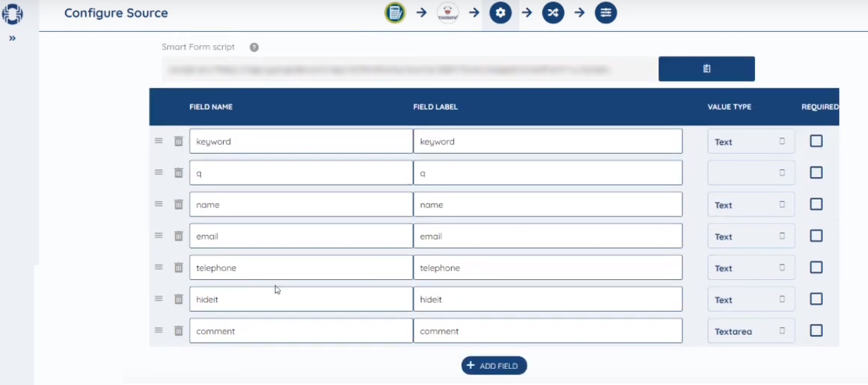
Task: Grab the drag handle for keyword row
Action: [x=159, y=141]
